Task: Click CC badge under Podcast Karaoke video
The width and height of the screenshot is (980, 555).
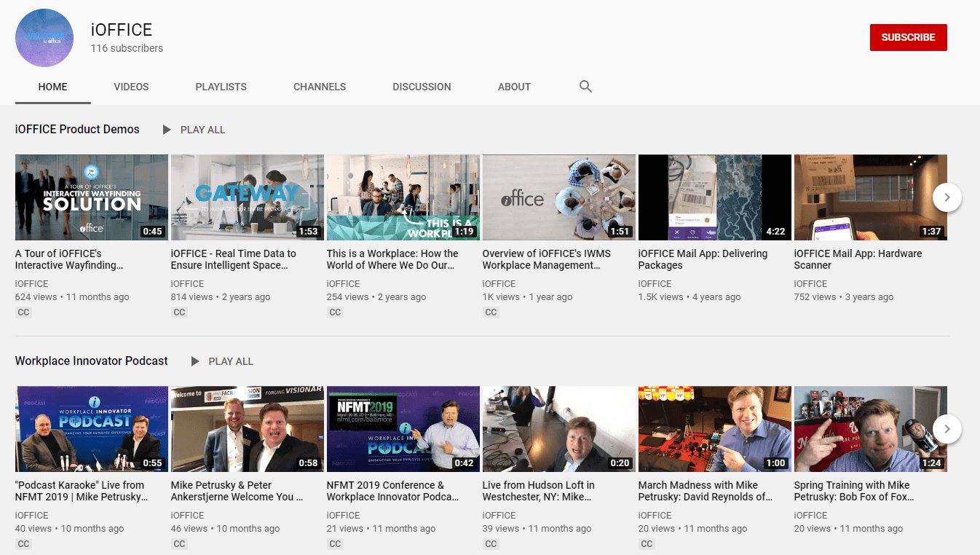Action: click(x=23, y=544)
